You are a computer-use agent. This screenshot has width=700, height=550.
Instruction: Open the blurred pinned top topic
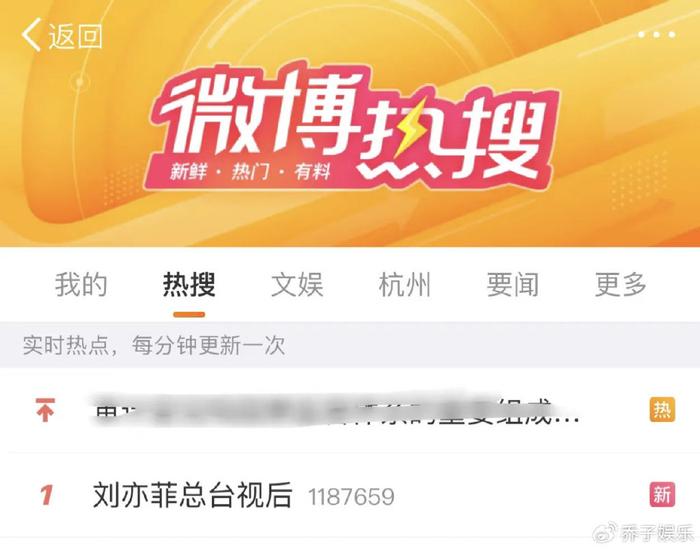click(x=337, y=410)
